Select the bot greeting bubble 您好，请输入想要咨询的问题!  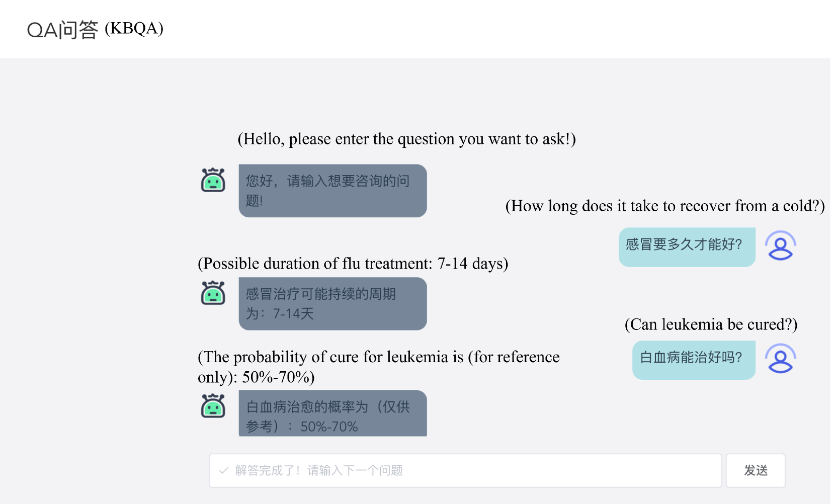[332, 191]
